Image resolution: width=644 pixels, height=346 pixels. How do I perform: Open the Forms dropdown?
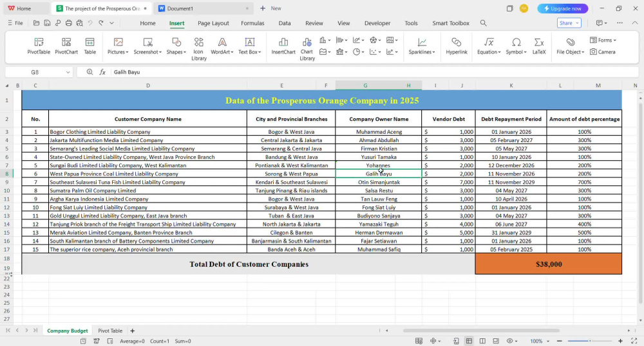click(603, 40)
